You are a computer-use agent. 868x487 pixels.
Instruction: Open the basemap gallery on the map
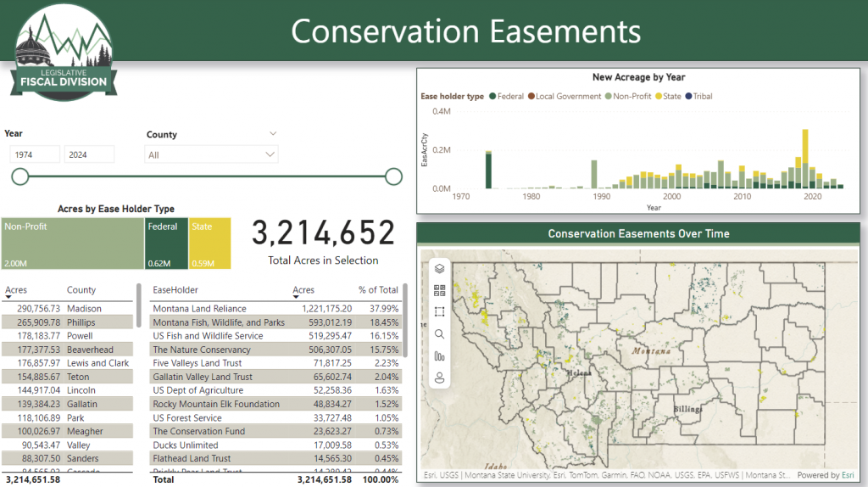(x=439, y=290)
